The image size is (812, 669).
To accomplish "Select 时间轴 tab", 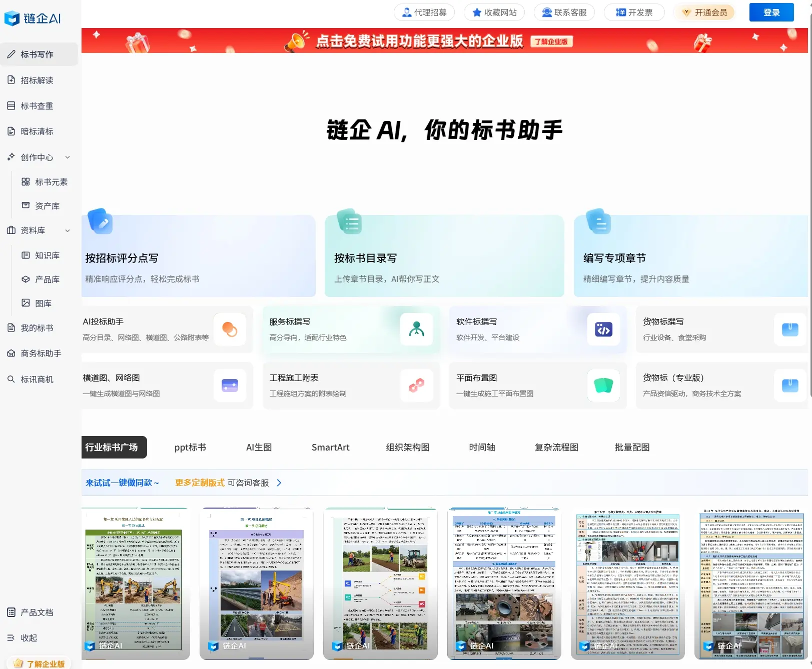I will [482, 447].
